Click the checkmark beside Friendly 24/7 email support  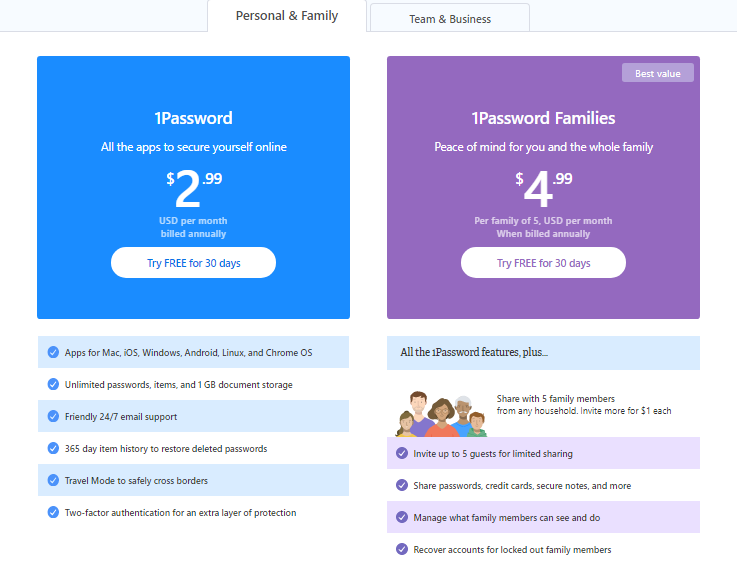[x=53, y=416]
